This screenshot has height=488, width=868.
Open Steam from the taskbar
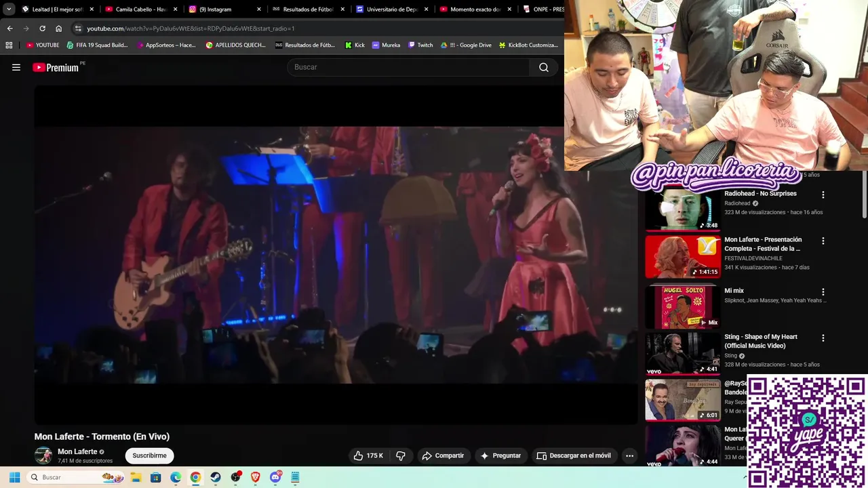(216, 477)
